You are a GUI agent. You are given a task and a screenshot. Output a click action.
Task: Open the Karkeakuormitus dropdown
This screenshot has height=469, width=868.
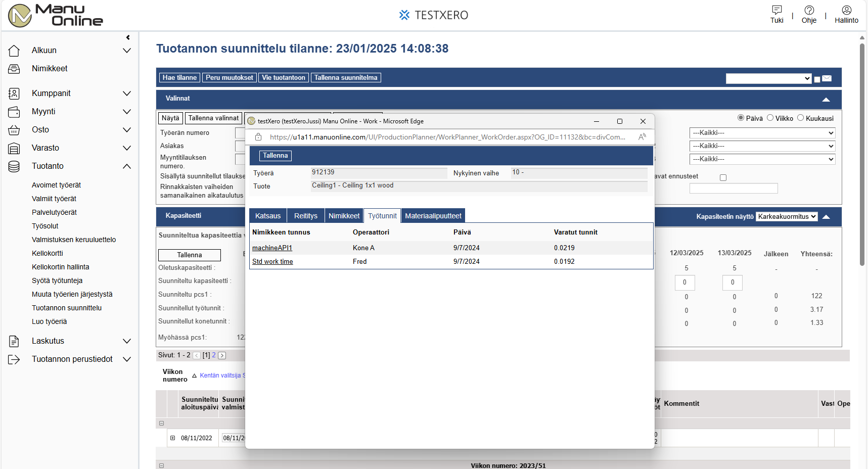(x=787, y=216)
